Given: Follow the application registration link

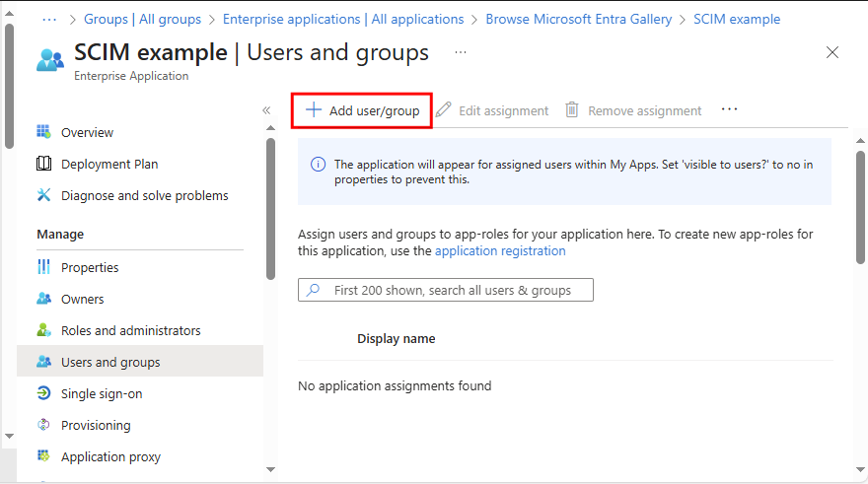Looking at the screenshot, I should (x=500, y=250).
